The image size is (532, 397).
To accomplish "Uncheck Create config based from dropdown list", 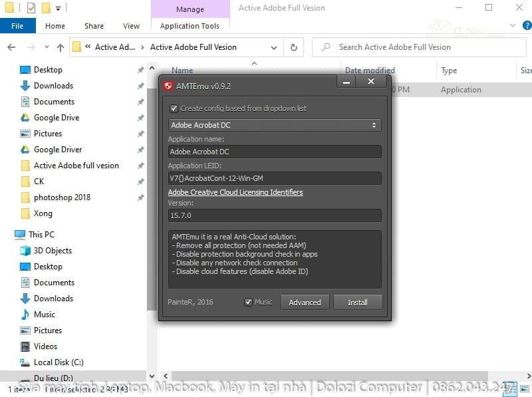I will coord(174,108).
